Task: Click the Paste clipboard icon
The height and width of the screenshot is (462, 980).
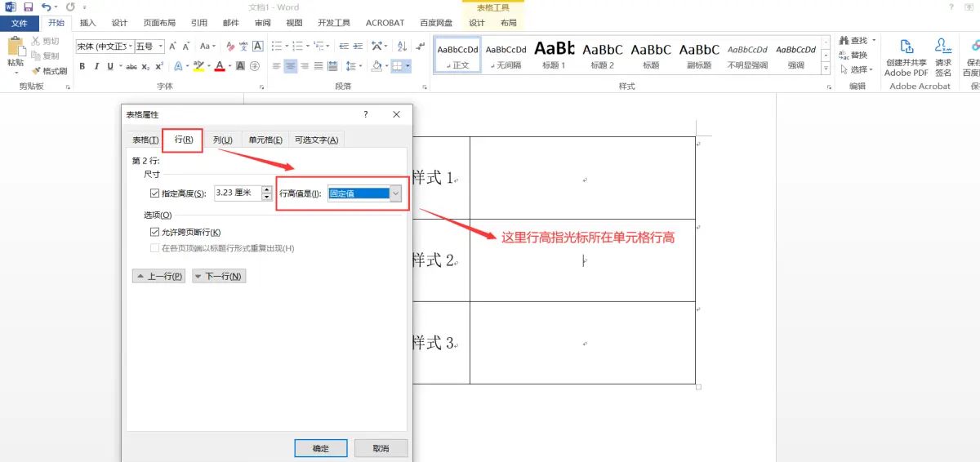Action: tap(16, 46)
